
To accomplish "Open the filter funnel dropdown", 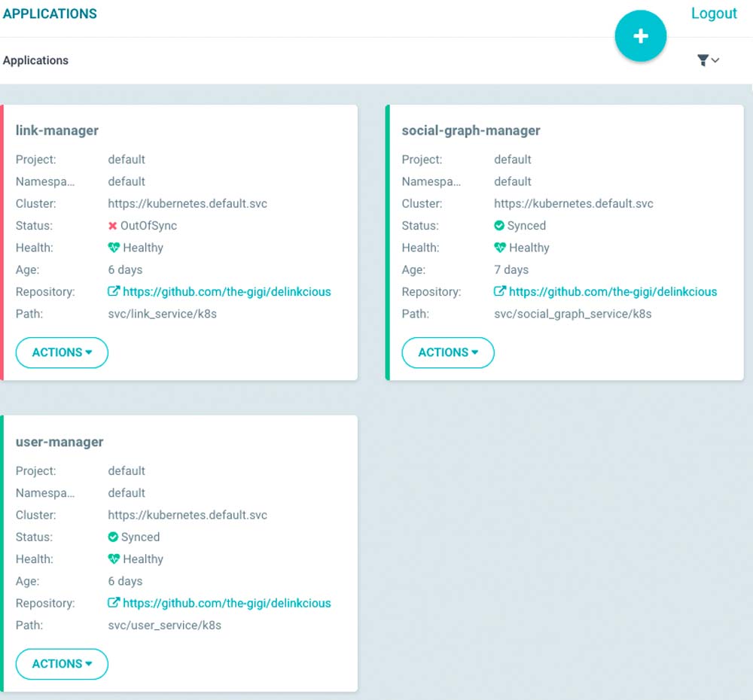I will click(x=708, y=60).
